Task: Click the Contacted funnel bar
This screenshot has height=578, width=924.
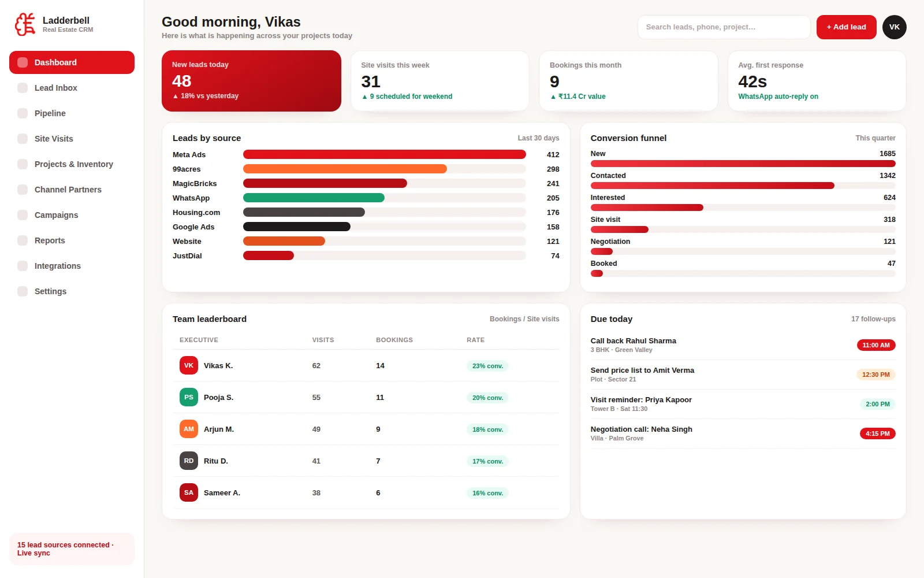Action: coord(712,186)
